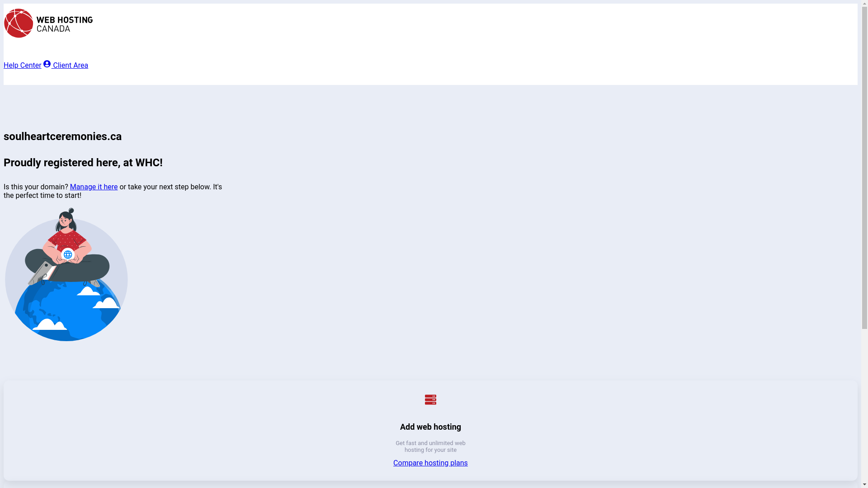Click the Add web hosting heading
868x488 pixels.
point(430,427)
